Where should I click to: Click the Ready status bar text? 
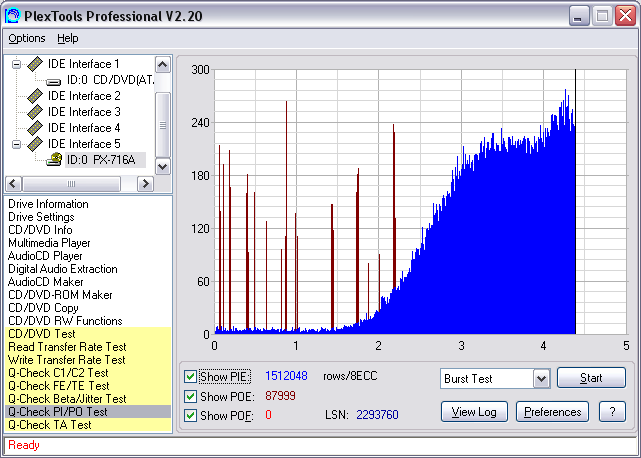(24, 445)
